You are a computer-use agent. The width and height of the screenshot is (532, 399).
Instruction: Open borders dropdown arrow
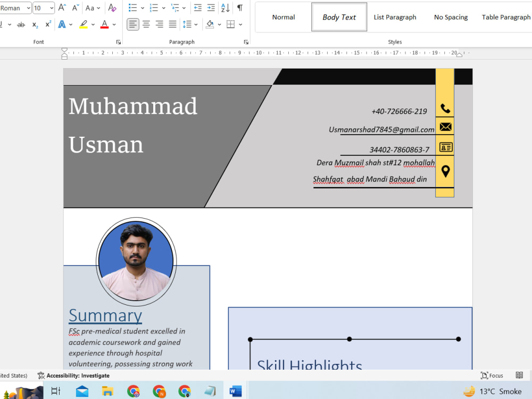point(240,24)
